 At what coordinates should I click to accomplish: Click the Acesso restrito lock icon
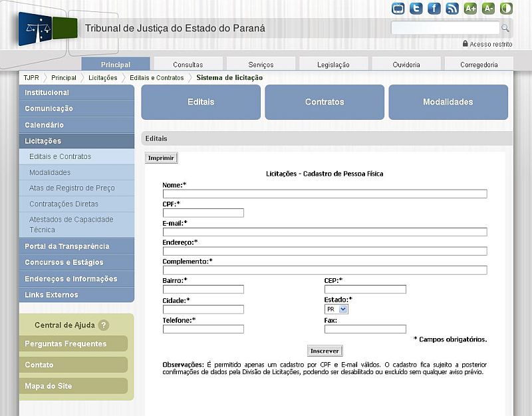click(x=465, y=43)
